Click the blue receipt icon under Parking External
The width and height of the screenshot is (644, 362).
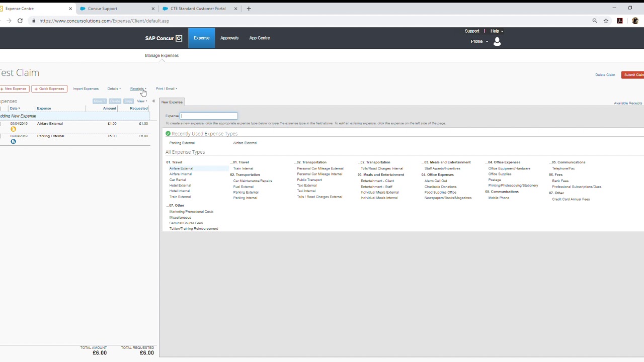click(13, 142)
